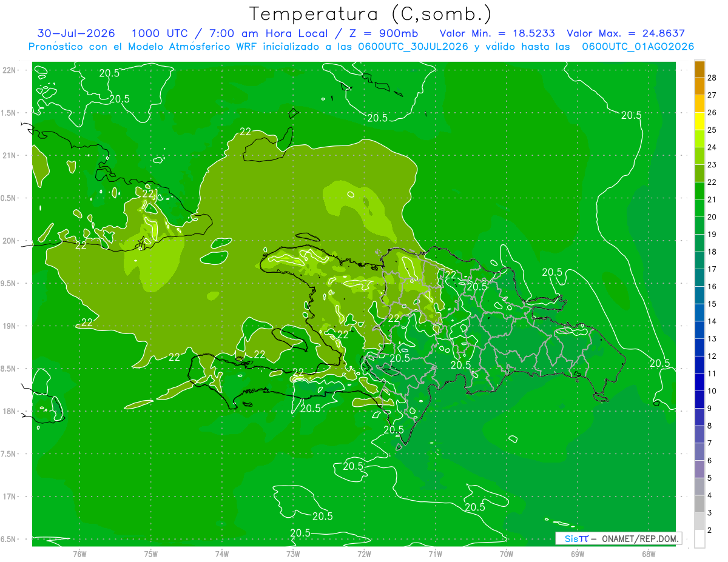
Task: Click the '17N' latitude axis label
Action: point(9,497)
